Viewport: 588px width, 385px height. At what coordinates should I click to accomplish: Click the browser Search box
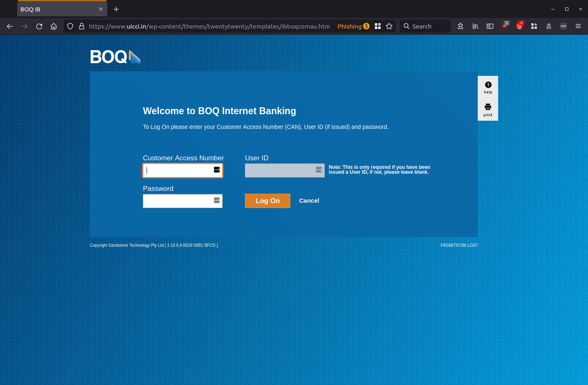click(425, 26)
